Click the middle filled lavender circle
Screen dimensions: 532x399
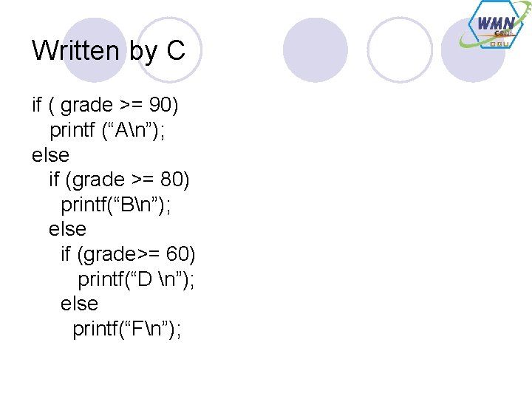pyautogui.click(x=316, y=50)
